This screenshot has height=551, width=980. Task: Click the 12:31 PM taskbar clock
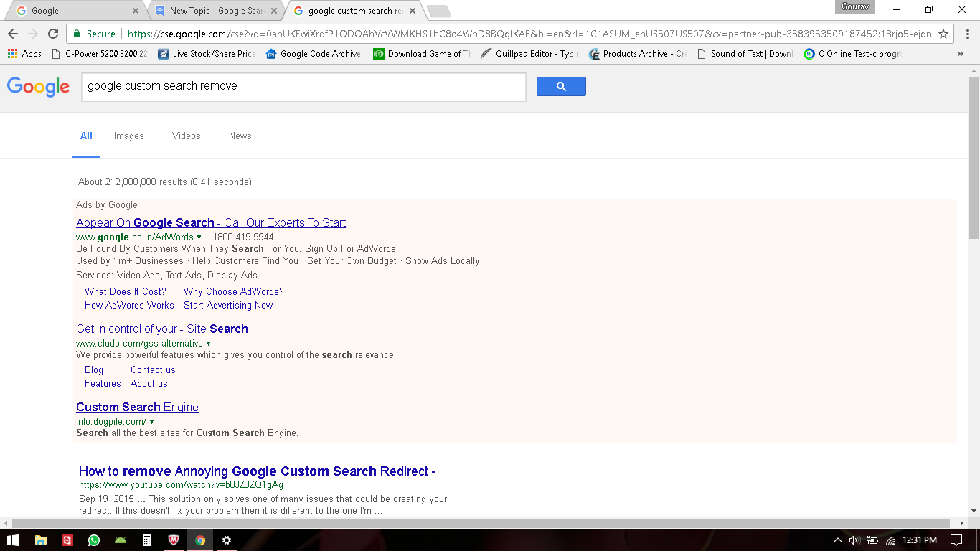[919, 540]
